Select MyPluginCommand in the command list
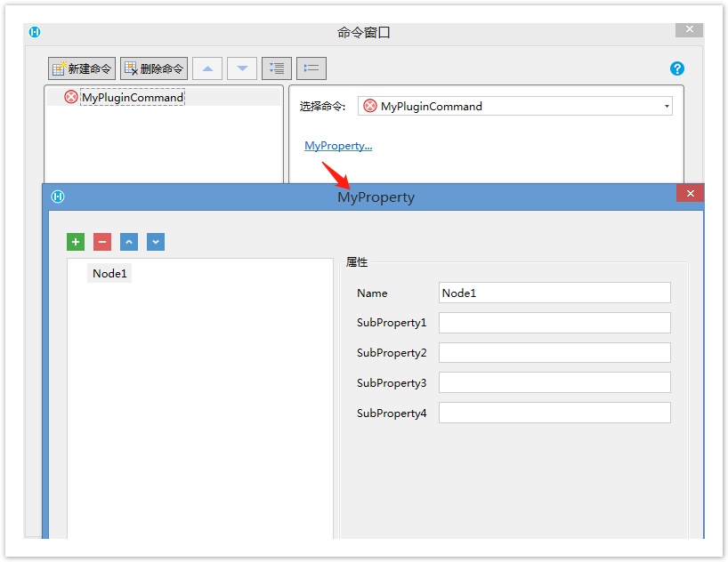Image resolution: width=728 pixels, height=562 pixels. click(x=132, y=97)
